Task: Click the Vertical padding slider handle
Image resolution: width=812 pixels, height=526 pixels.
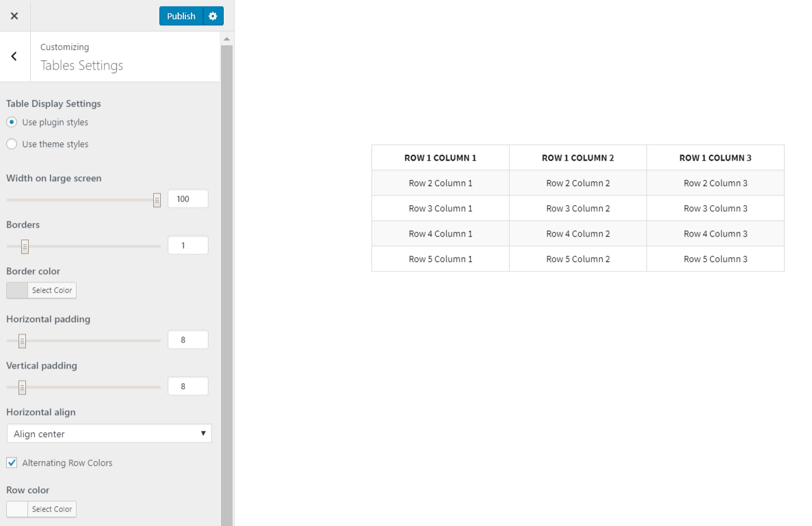Action: coord(23,387)
